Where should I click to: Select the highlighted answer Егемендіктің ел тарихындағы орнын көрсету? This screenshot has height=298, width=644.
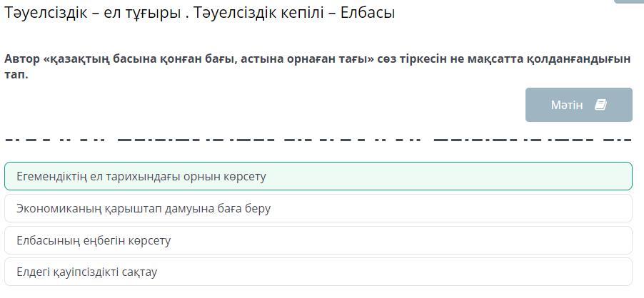click(x=318, y=176)
